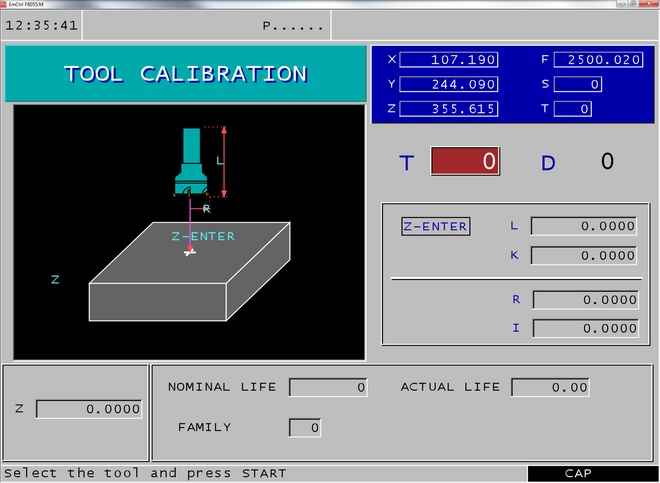This screenshot has width=660, height=483.
Task: Click the NOMINAL LIFE value field
Action: point(328,387)
